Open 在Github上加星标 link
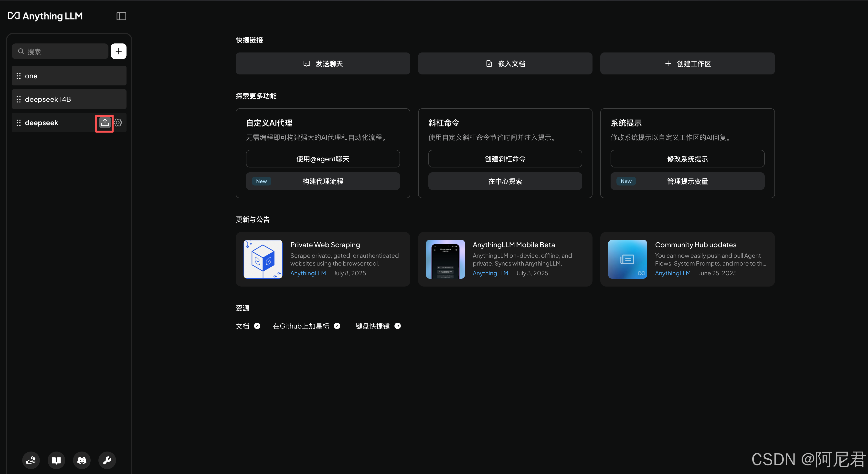868x474 pixels. tap(301, 326)
